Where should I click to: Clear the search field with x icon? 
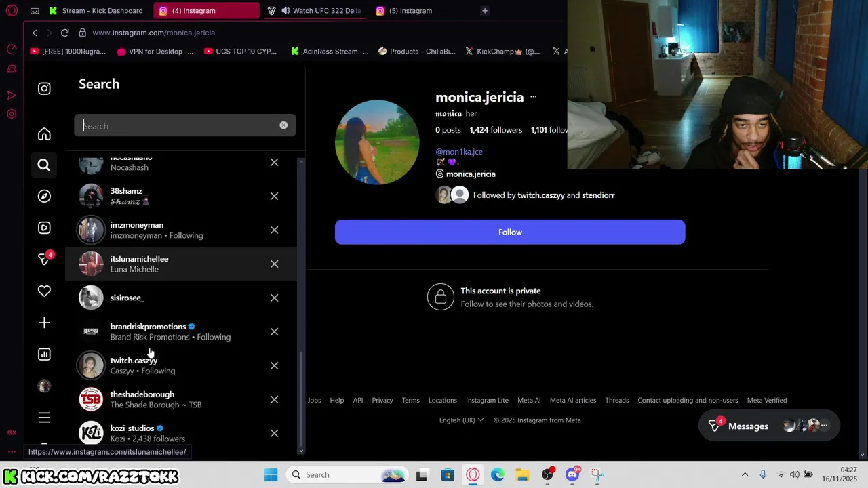pyautogui.click(x=283, y=125)
